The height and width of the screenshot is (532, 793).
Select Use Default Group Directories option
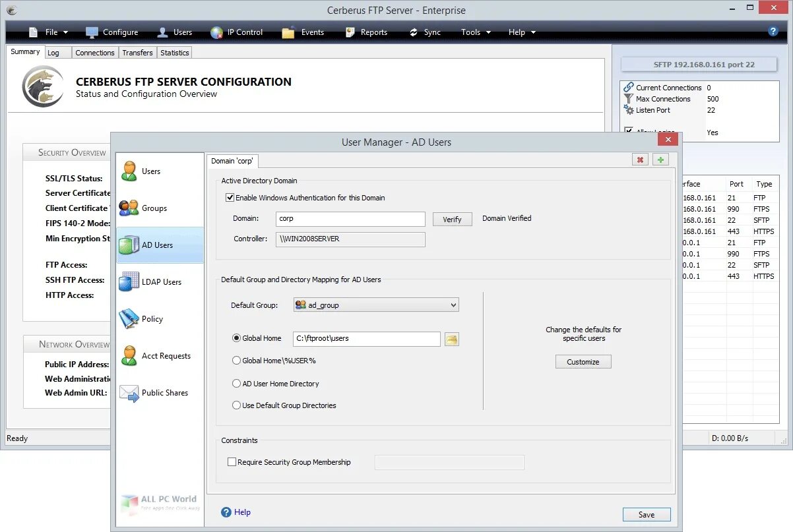[236, 405]
